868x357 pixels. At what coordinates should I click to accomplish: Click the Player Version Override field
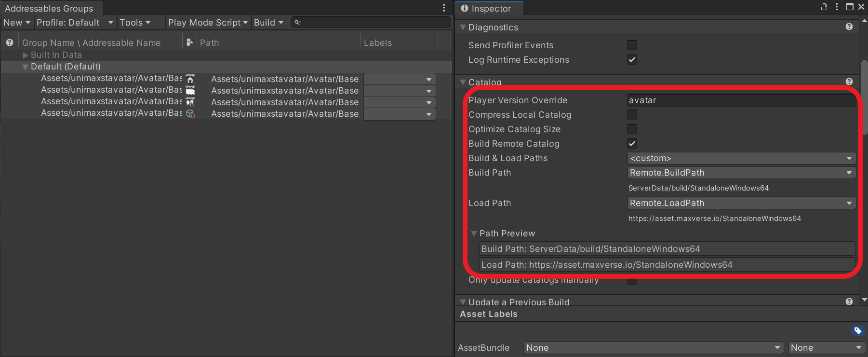point(741,100)
